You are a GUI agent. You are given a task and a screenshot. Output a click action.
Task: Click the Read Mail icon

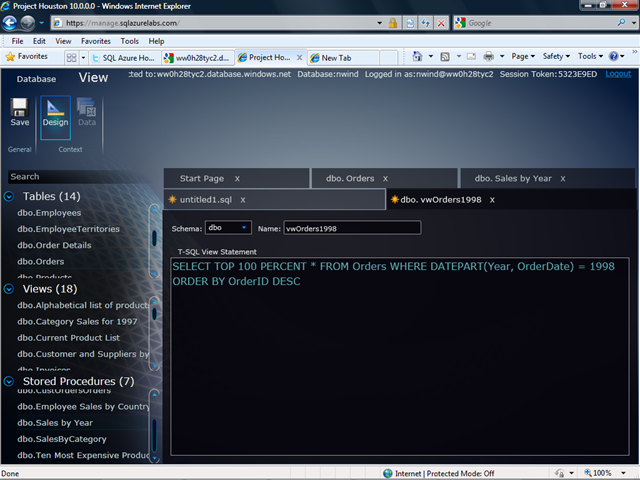(x=471, y=56)
